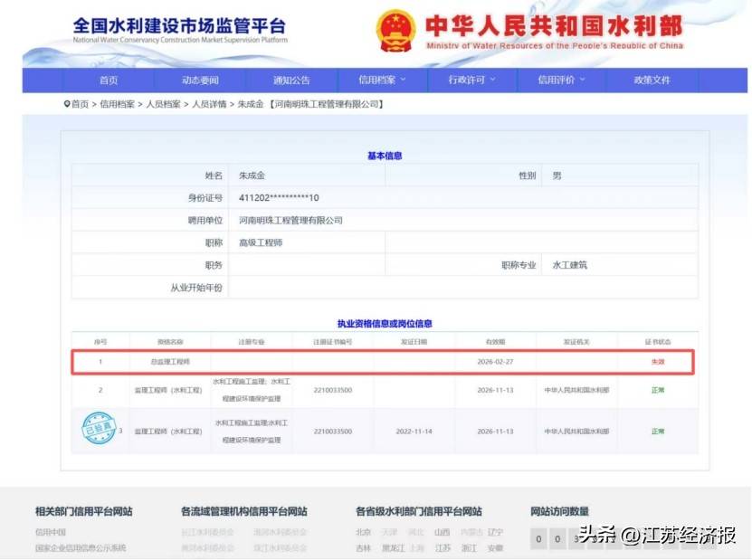This screenshot has height=560, width=752.
Task: Open the 黑龙江 provincial platform link
Action: (394, 547)
